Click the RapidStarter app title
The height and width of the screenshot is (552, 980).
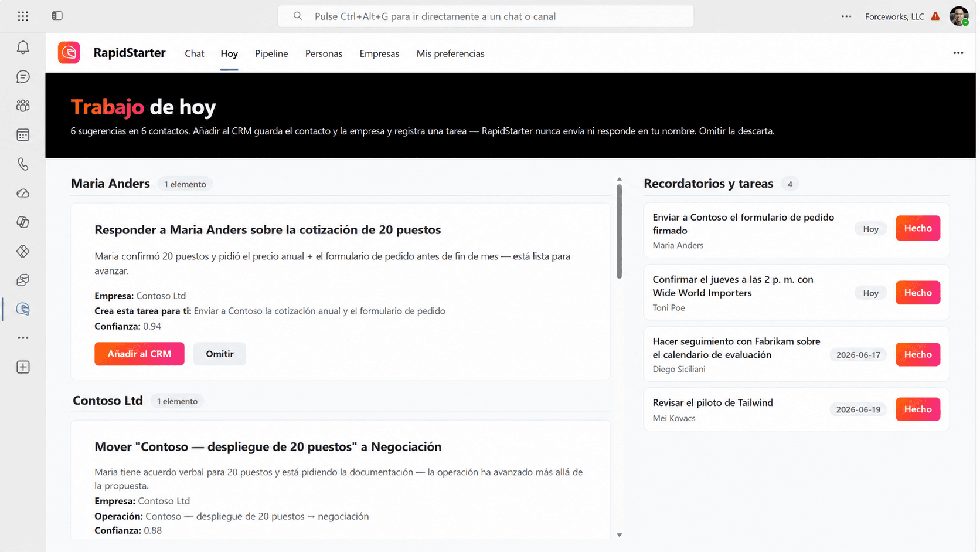(x=130, y=53)
